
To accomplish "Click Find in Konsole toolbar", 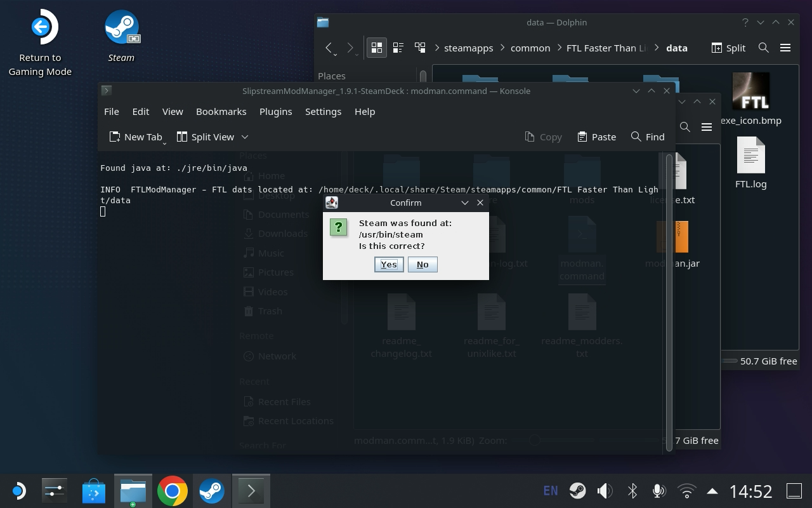I will [x=648, y=137].
